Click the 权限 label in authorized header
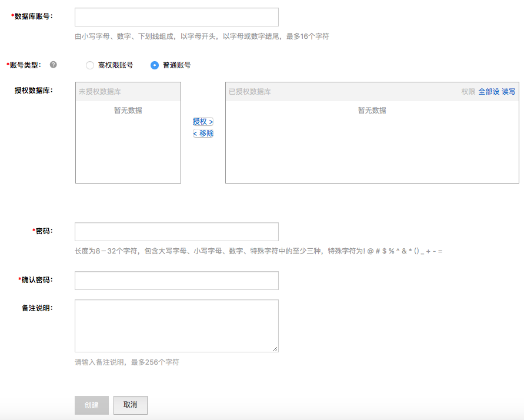The height and width of the screenshot is (420, 524). coord(468,92)
